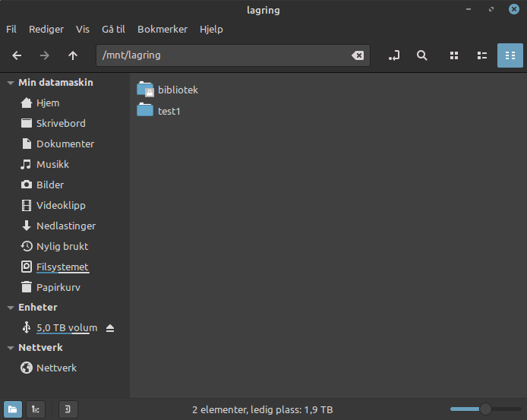Click the status bar free space text
Viewport: 527px width, 420px height.
263,410
